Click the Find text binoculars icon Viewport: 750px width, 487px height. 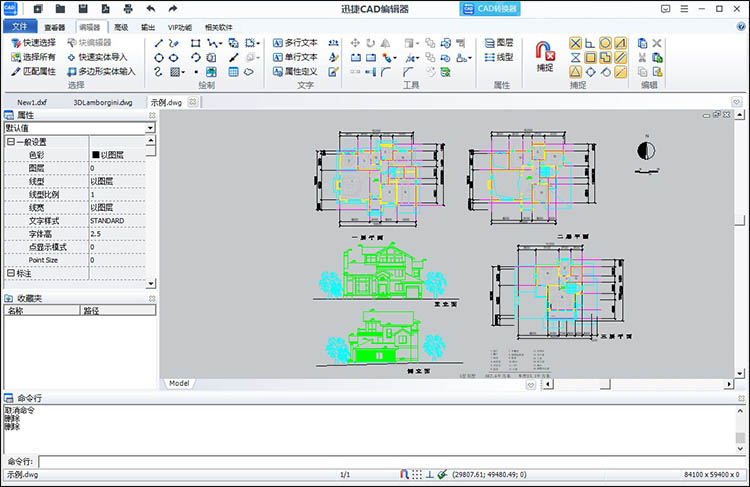334,43
